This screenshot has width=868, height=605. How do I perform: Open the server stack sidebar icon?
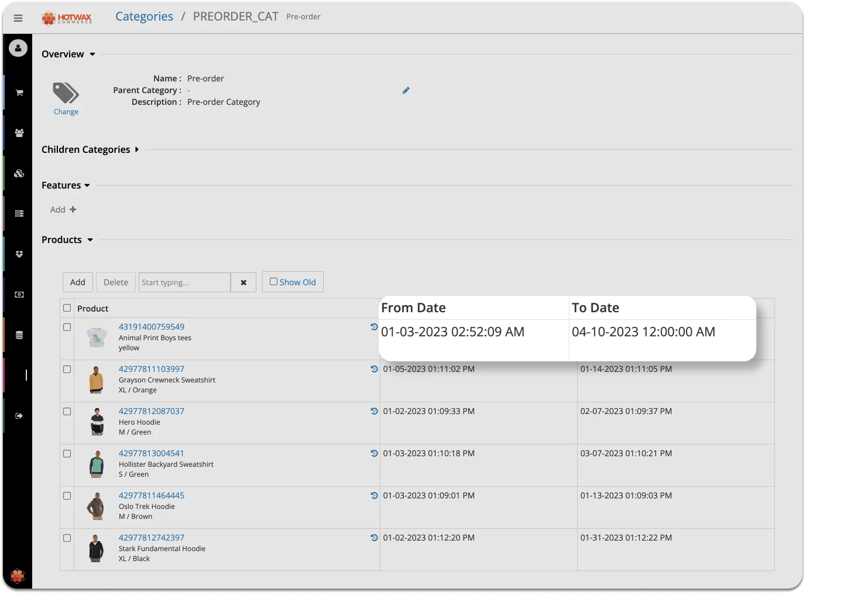pyautogui.click(x=19, y=214)
